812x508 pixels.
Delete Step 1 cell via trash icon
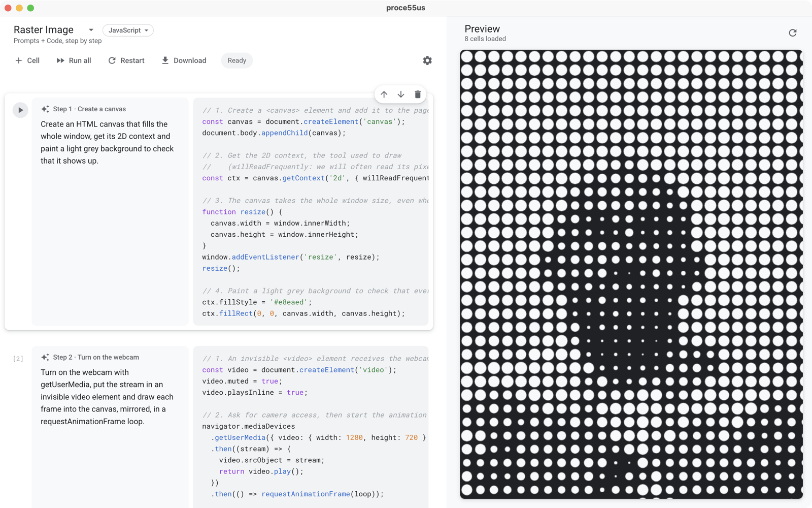coord(418,94)
